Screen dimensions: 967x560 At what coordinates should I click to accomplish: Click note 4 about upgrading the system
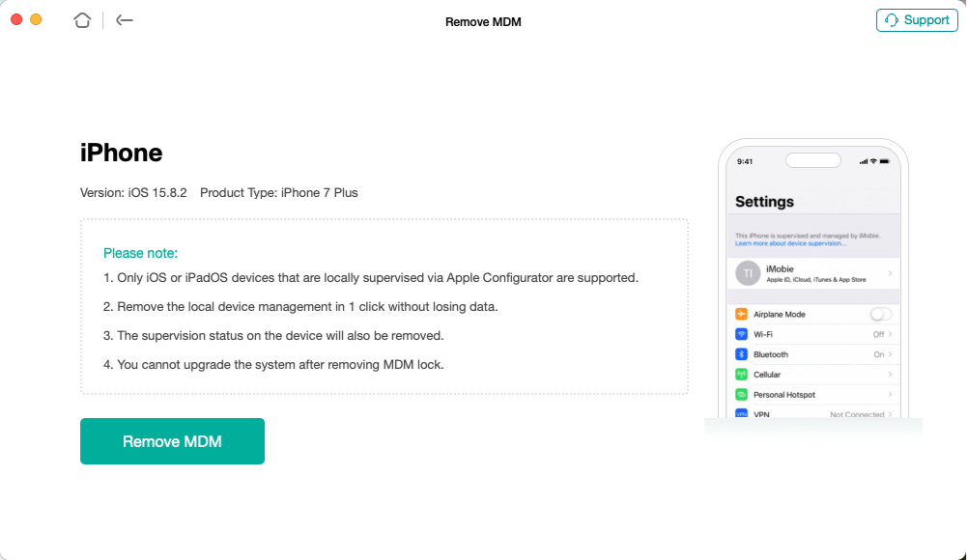[x=273, y=365]
